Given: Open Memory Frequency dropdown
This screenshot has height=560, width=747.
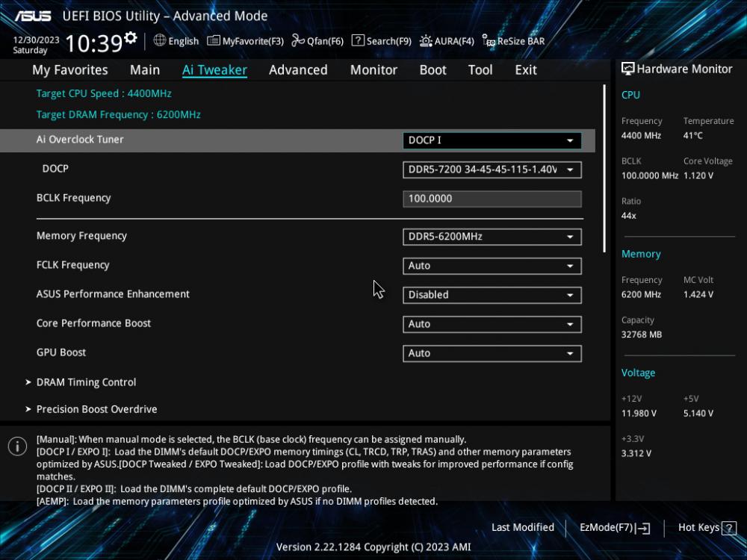Looking at the screenshot, I should tap(492, 237).
